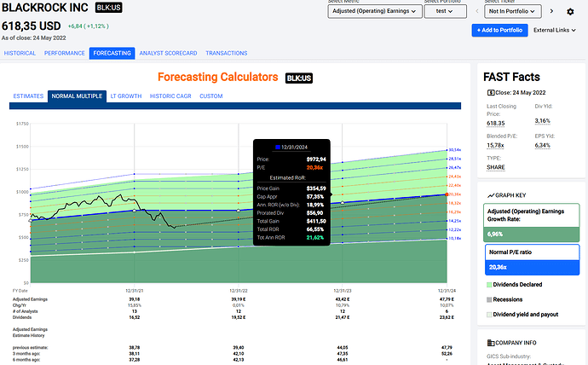The width and height of the screenshot is (588, 365).
Task: Go to previous ticker arrow
Action: click(x=477, y=11)
